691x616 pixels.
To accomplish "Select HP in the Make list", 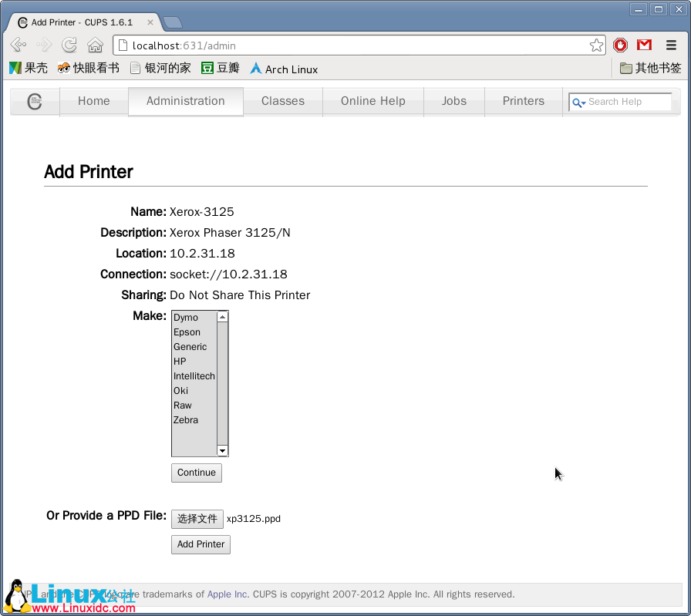I will 180,362.
